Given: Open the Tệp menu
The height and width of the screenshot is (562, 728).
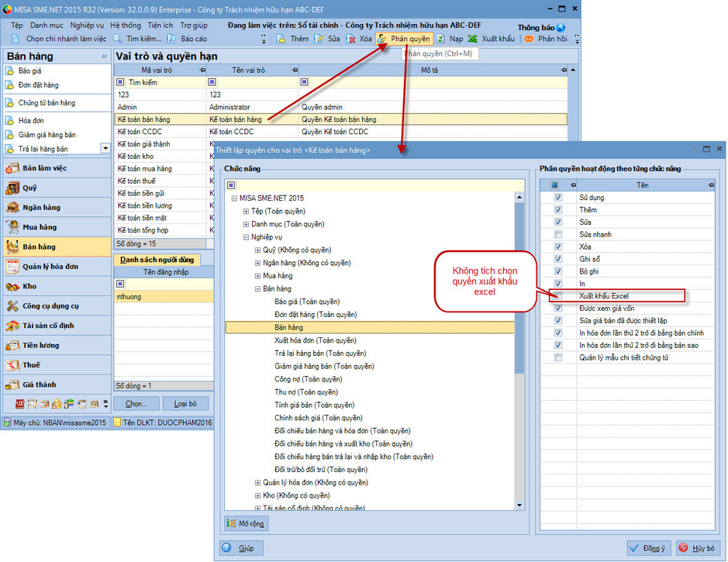Looking at the screenshot, I should [17, 26].
